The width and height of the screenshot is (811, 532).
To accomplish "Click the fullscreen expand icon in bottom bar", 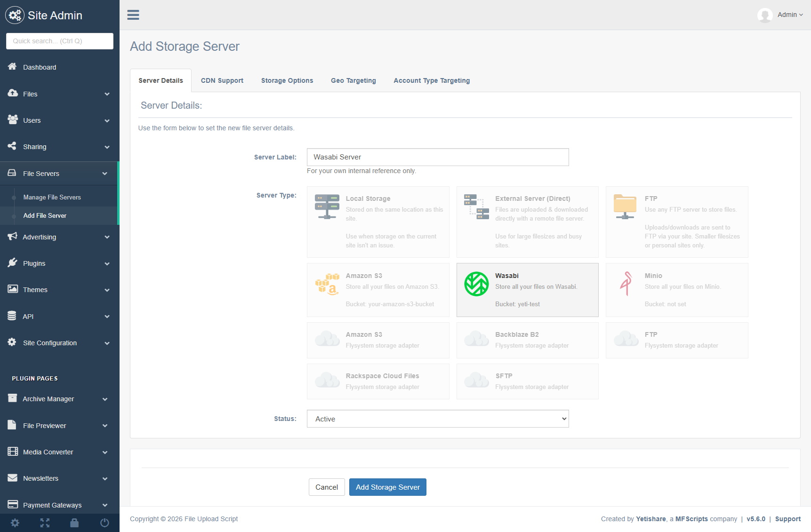I will click(45, 523).
